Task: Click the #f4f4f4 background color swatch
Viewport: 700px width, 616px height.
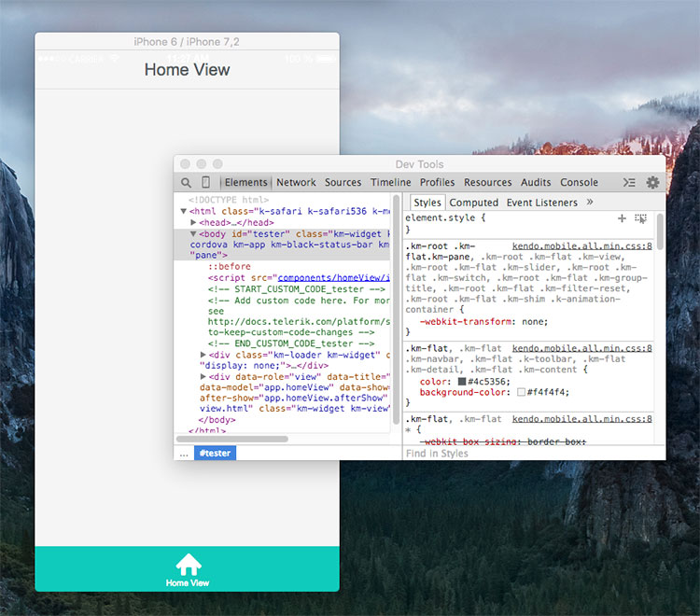Action: [521, 392]
